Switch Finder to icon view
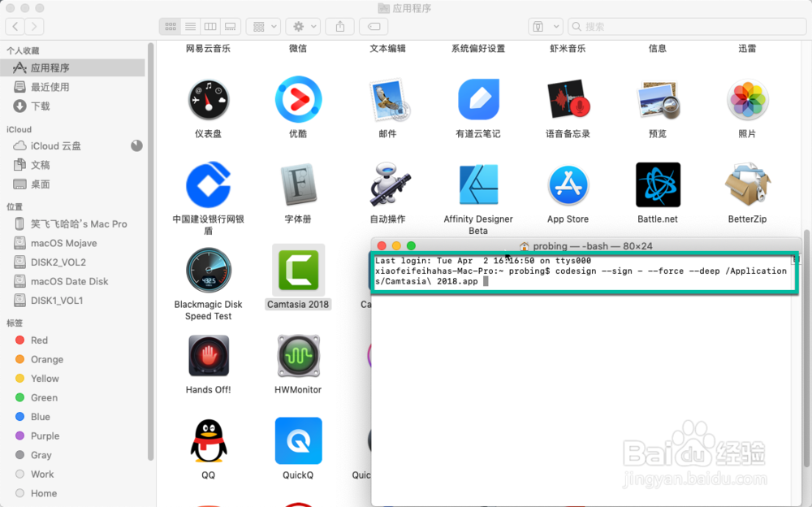This screenshot has width=812, height=507. [170, 26]
